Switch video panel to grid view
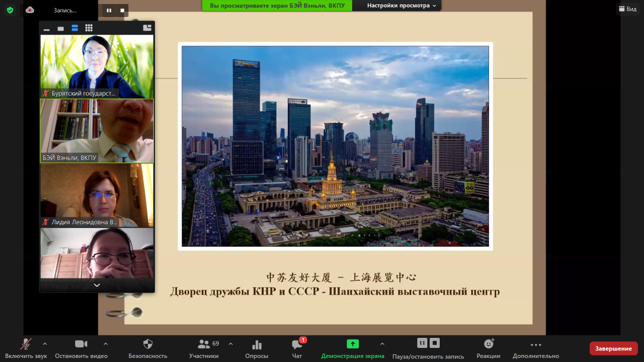Image resolution: width=644 pixels, height=362 pixels. (x=89, y=28)
